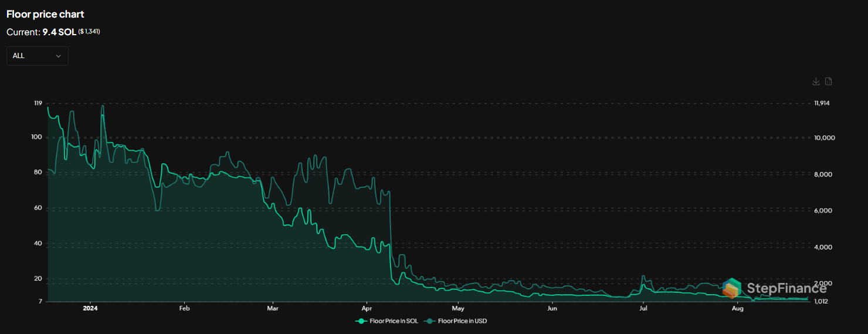Click the 119 value on left axis

pos(38,103)
